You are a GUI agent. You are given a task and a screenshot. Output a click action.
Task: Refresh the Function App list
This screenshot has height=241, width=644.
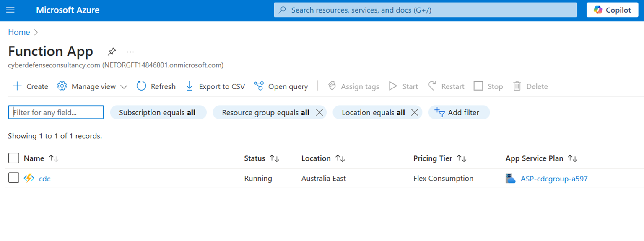tap(156, 86)
